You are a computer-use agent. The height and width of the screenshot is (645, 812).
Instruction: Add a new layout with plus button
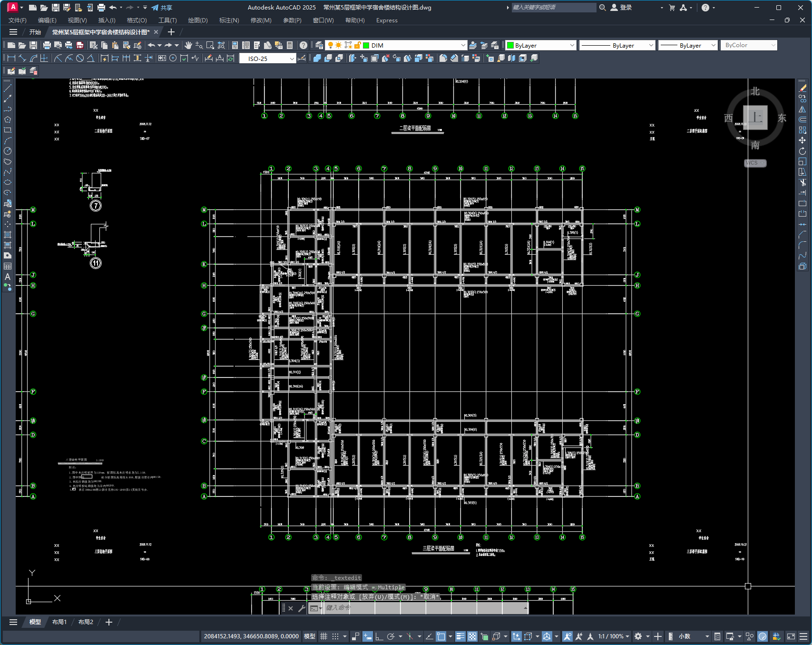click(x=109, y=622)
